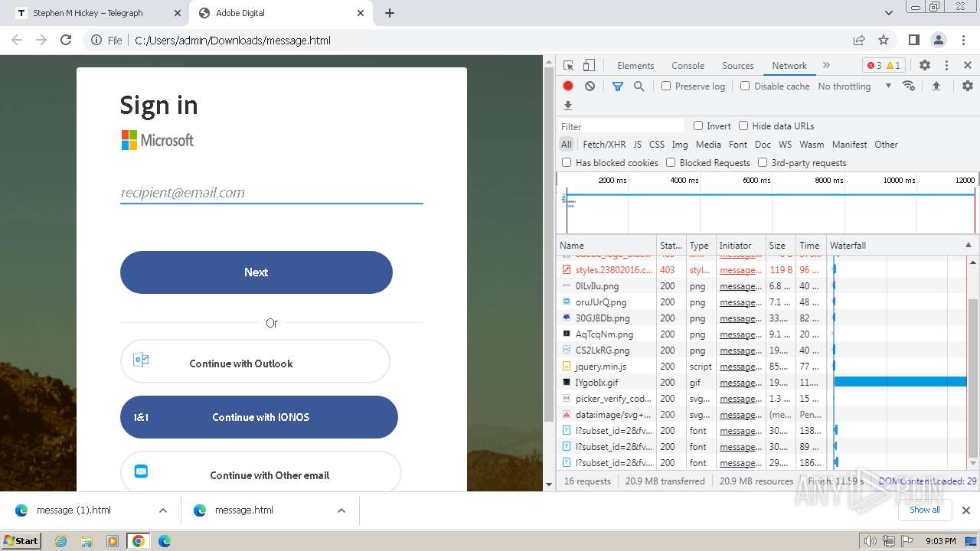Export HAR file download arrow
The height and width of the screenshot is (551, 980).
(568, 106)
